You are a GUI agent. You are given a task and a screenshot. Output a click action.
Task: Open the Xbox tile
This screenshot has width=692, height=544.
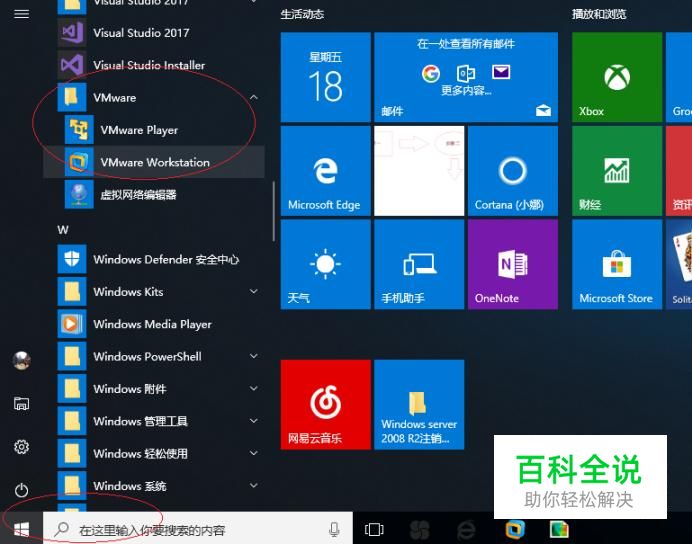(x=617, y=77)
